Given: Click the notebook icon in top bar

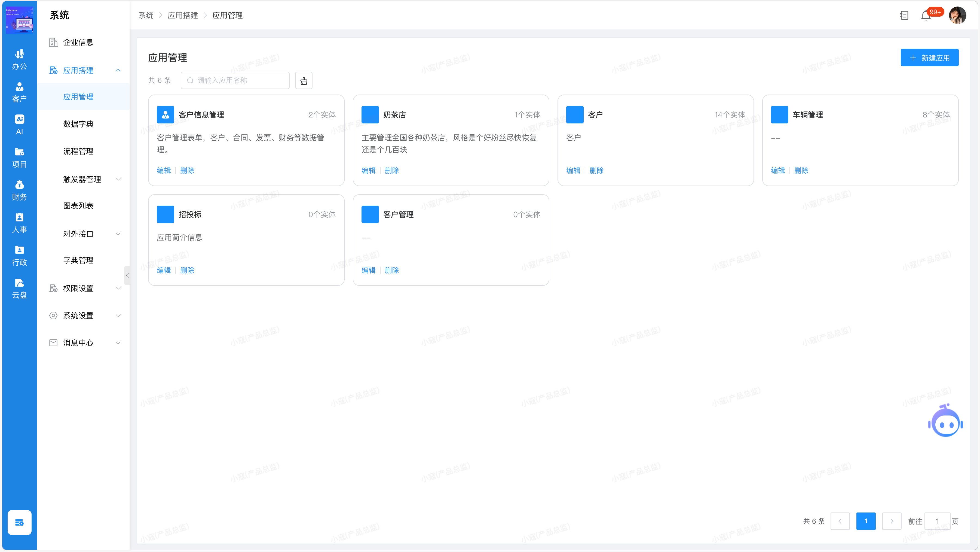Looking at the screenshot, I should 904,16.
